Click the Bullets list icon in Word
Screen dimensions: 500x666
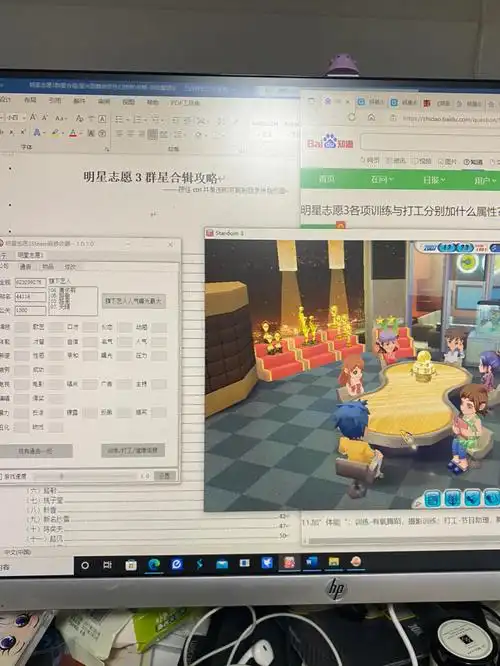[119, 119]
